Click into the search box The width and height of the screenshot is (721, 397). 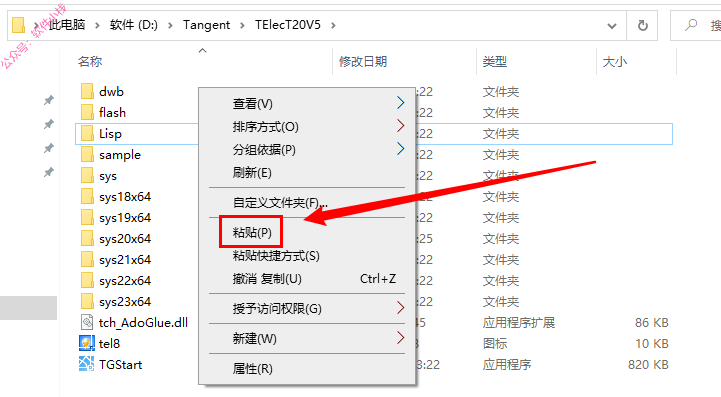[696, 25]
